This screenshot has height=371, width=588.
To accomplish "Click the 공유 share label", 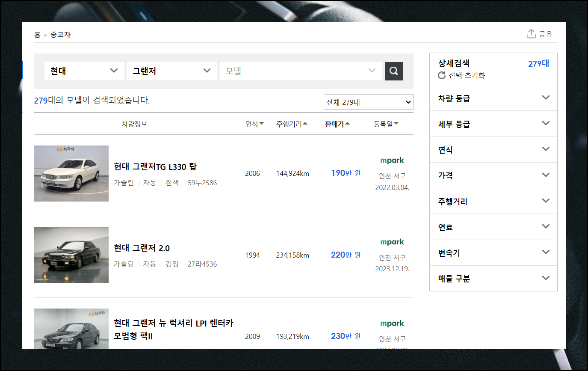I will [545, 34].
